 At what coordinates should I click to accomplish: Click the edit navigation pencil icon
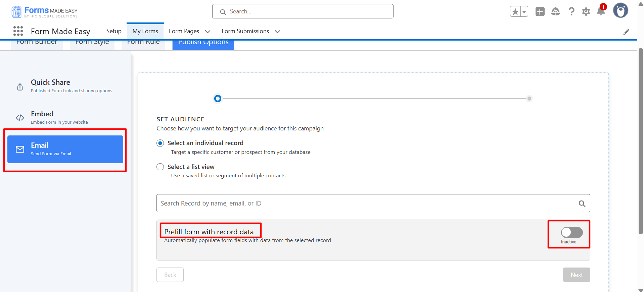pyautogui.click(x=626, y=32)
